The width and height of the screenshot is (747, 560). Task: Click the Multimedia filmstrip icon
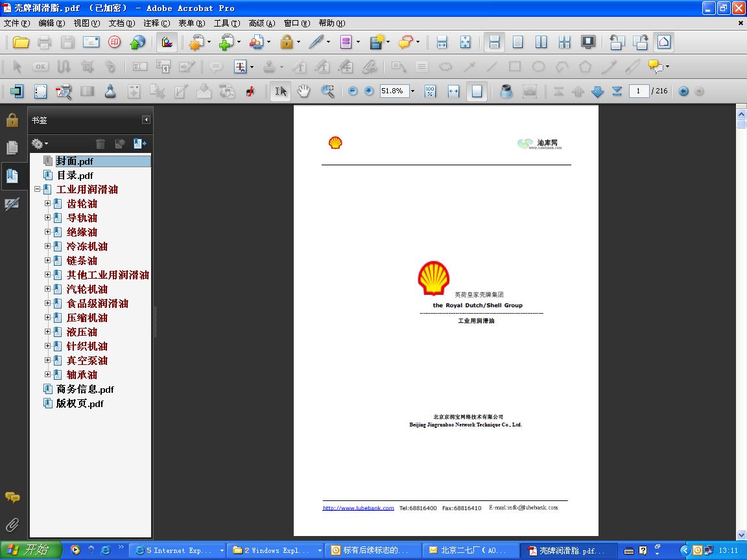377,42
